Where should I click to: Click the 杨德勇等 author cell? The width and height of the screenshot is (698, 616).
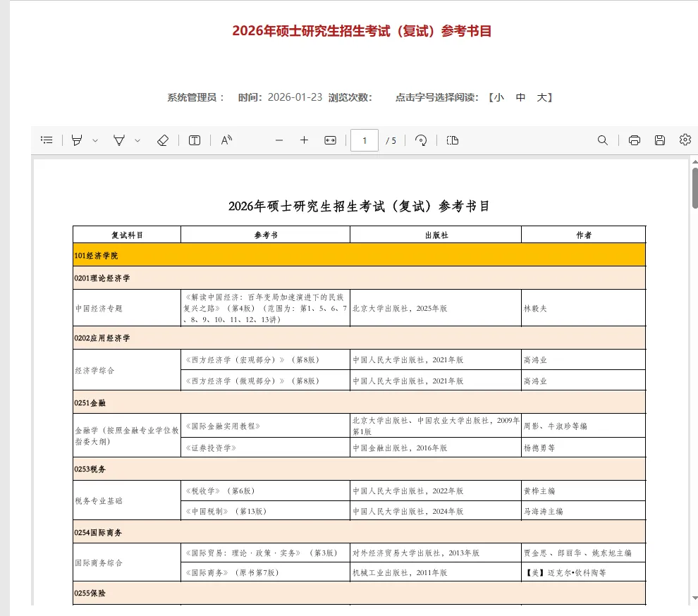584,448
